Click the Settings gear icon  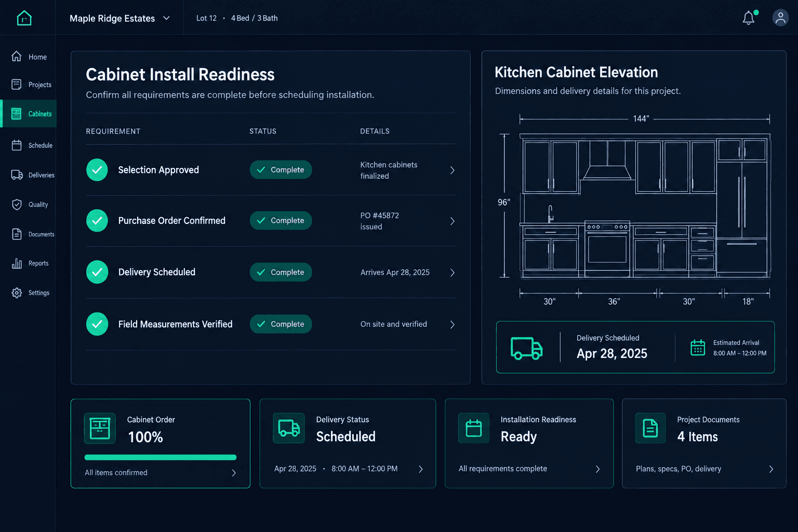click(x=17, y=293)
